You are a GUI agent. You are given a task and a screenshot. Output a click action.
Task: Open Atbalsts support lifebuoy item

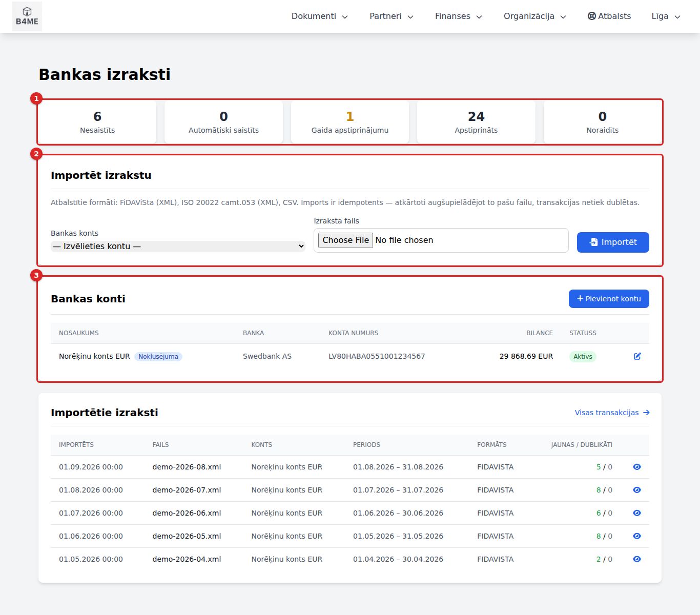click(609, 16)
